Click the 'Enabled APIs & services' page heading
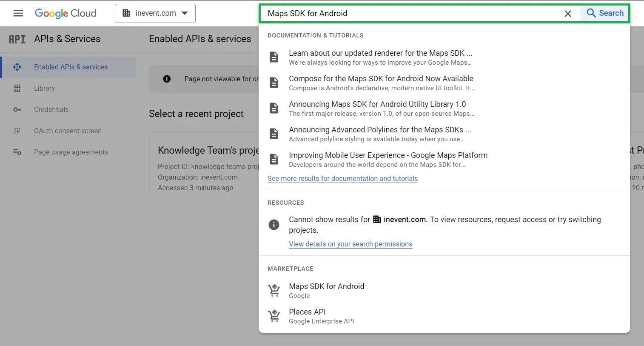644x346 pixels. click(x=200, y=39)
